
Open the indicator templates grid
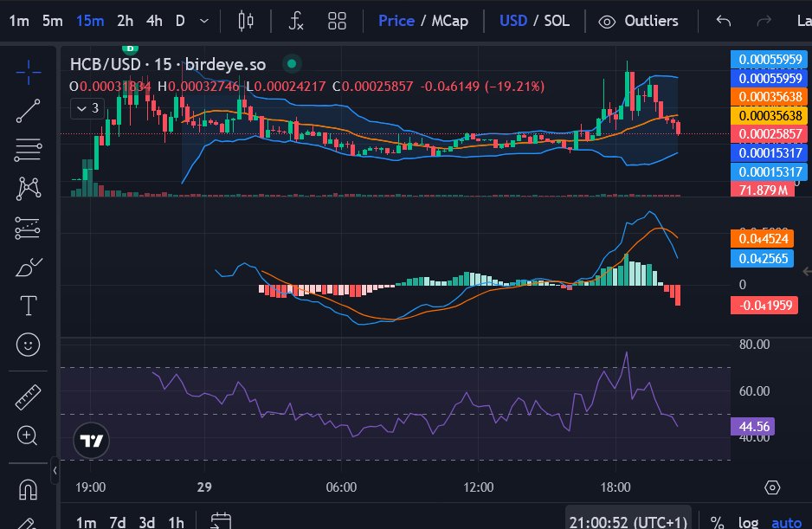[x=337, y=21]
